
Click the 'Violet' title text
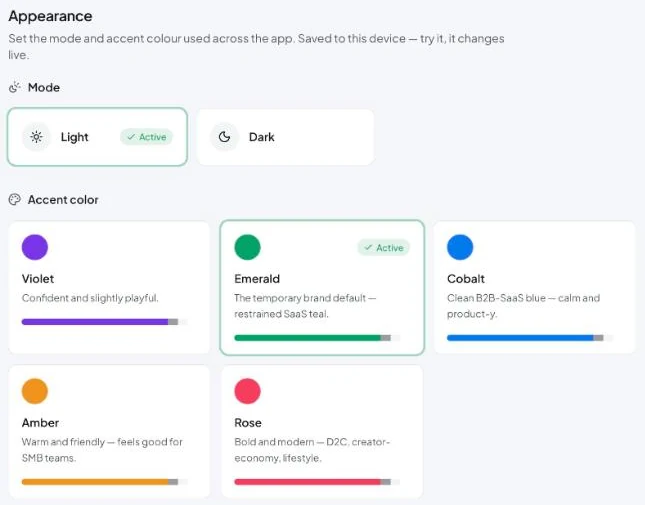pyautogui.click(x=38, y=278)
